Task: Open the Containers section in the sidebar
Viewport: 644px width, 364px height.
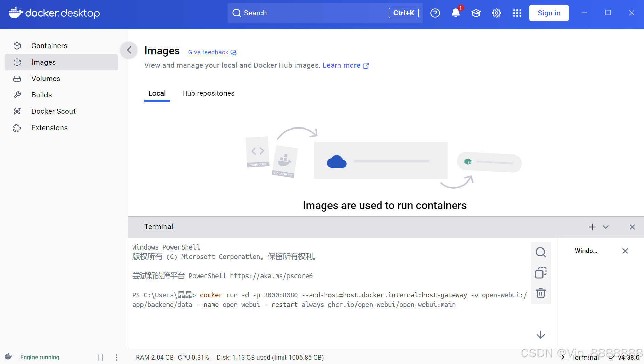Action: (49, 45)
